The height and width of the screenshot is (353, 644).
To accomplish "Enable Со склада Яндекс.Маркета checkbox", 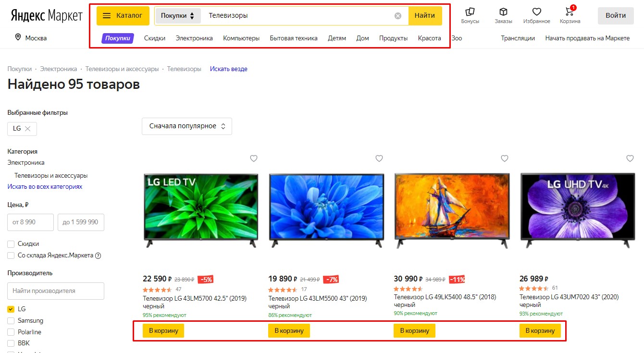I will tap(11, 256).
